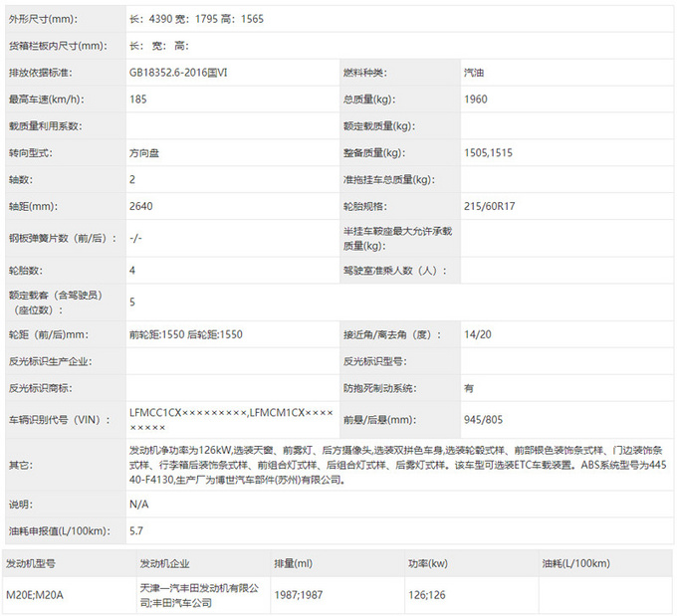Image resolution: width=677 pixels, height=616 pixels.
Task: Click the dimensions value 长:4390 宽:1795 高:1565
Action: point(196,19)
